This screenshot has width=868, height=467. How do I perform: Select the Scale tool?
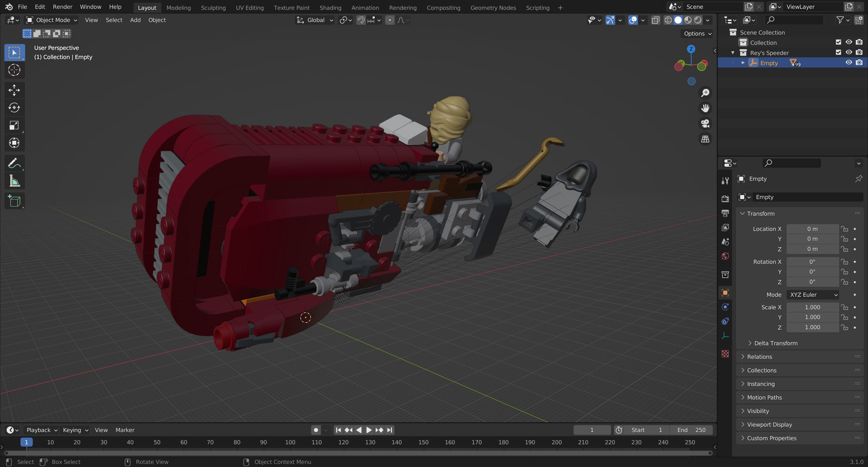14,125
